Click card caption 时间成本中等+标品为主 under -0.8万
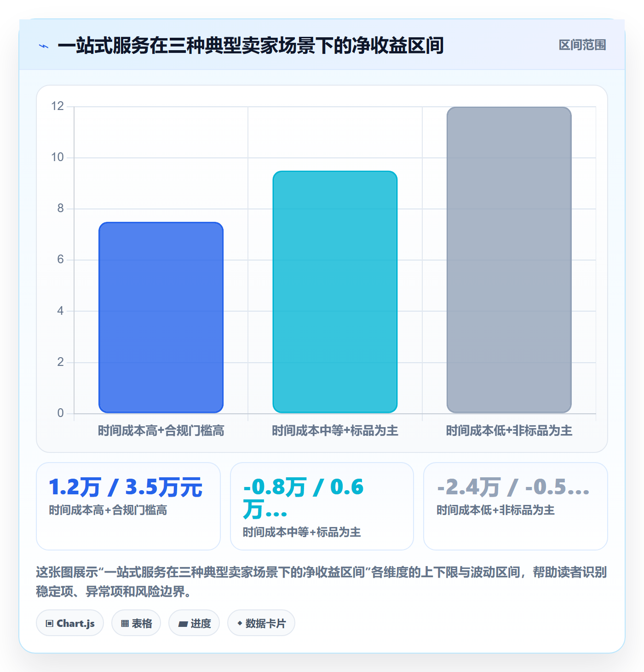 point(302,532)
